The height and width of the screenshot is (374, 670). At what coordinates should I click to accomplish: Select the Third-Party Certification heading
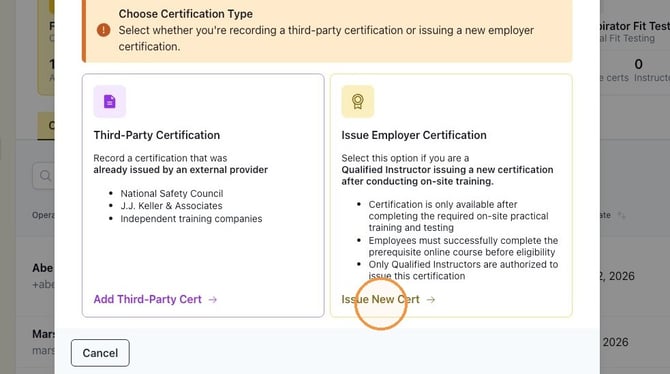point(157,135)
